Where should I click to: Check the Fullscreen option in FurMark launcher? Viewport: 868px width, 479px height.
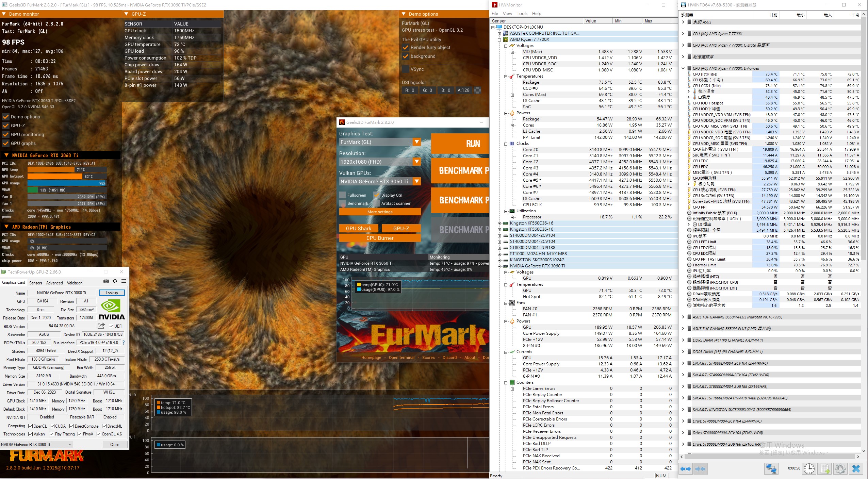[343, 195]
